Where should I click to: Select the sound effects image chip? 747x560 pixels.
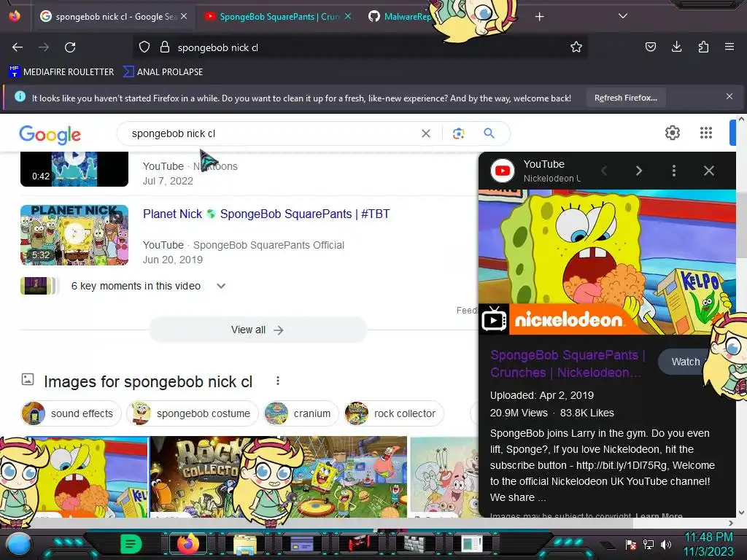(x=71, y=413)
